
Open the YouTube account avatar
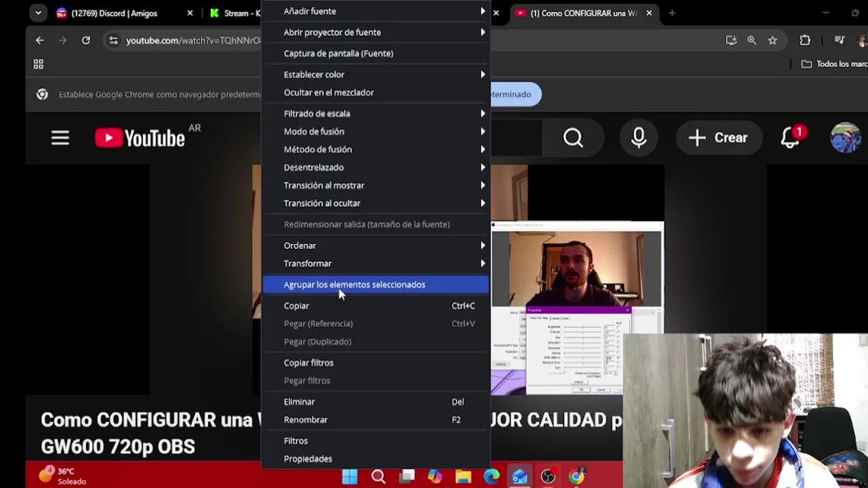(846, 138)
